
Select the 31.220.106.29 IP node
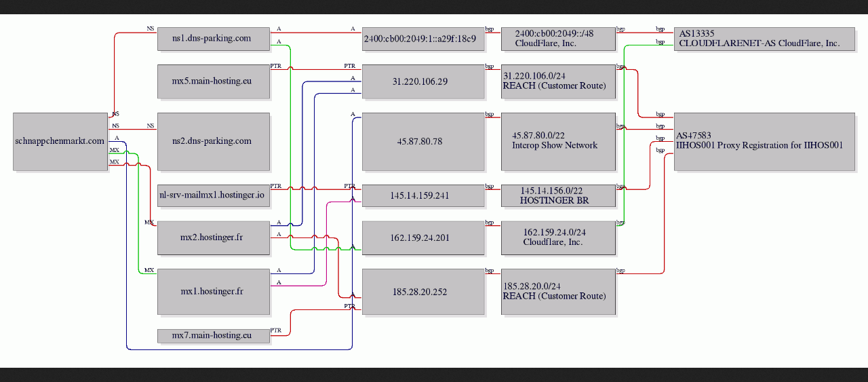(x=423, y=81)
